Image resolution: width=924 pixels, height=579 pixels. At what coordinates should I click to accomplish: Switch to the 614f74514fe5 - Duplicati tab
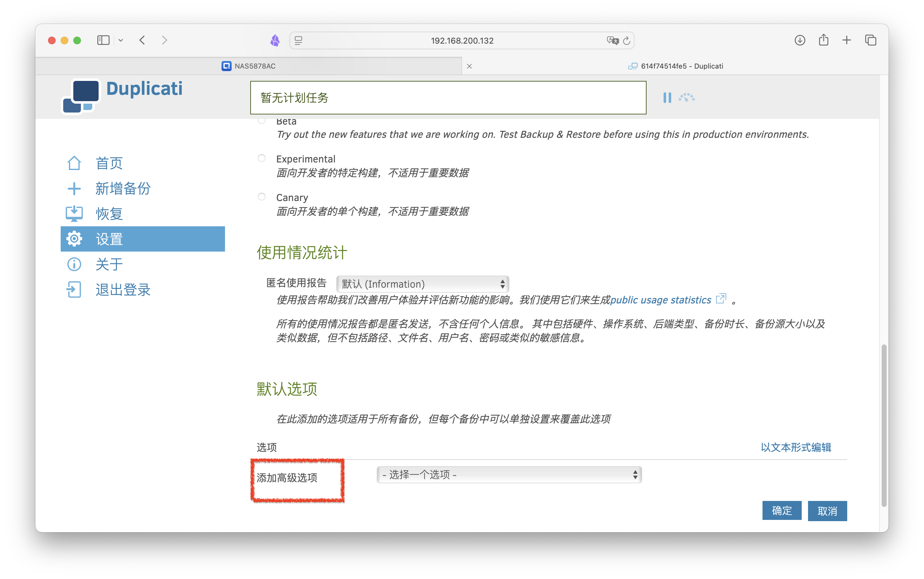pos(675,66)
